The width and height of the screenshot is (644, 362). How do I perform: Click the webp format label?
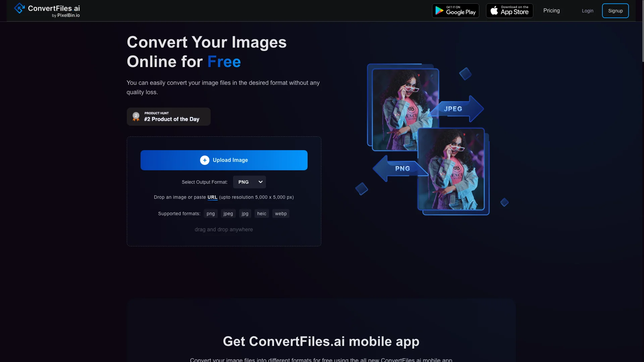tap(281, 214)
